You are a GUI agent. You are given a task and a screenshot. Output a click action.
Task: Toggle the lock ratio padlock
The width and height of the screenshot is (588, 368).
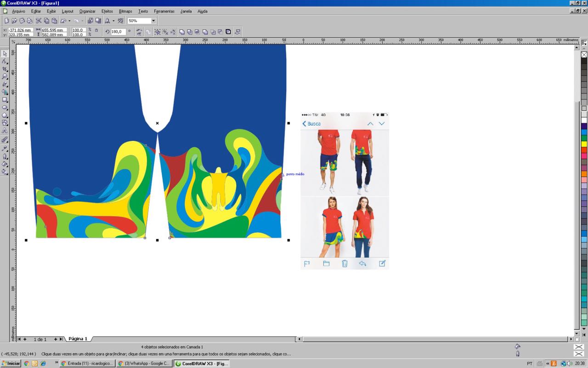pyautogui.click(x=96, y=30)
